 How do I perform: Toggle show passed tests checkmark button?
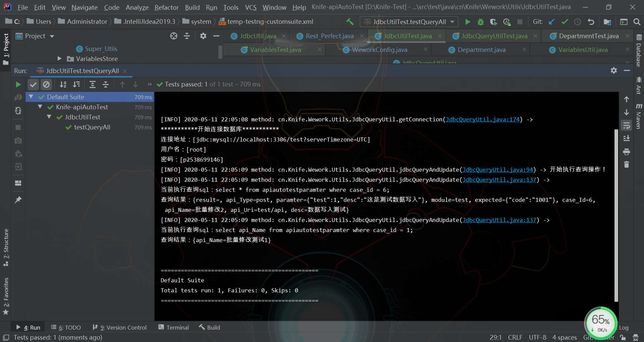[33, 84]
